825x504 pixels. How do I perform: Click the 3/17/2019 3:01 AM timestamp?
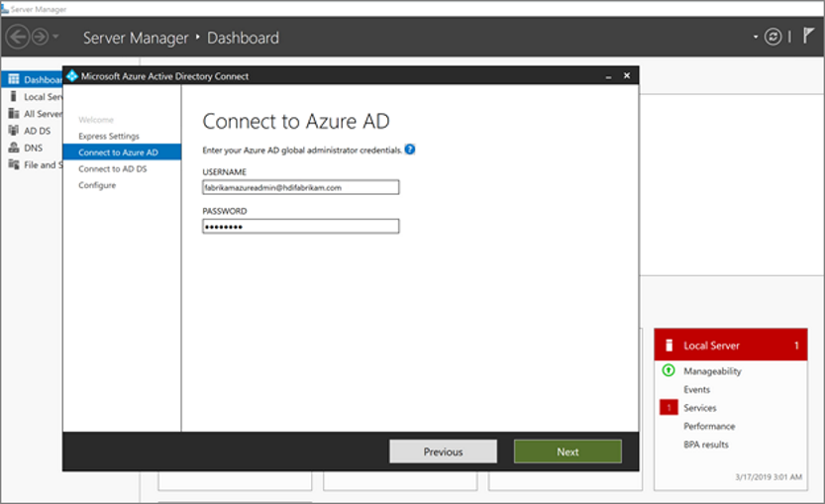[x=769, y=477]
